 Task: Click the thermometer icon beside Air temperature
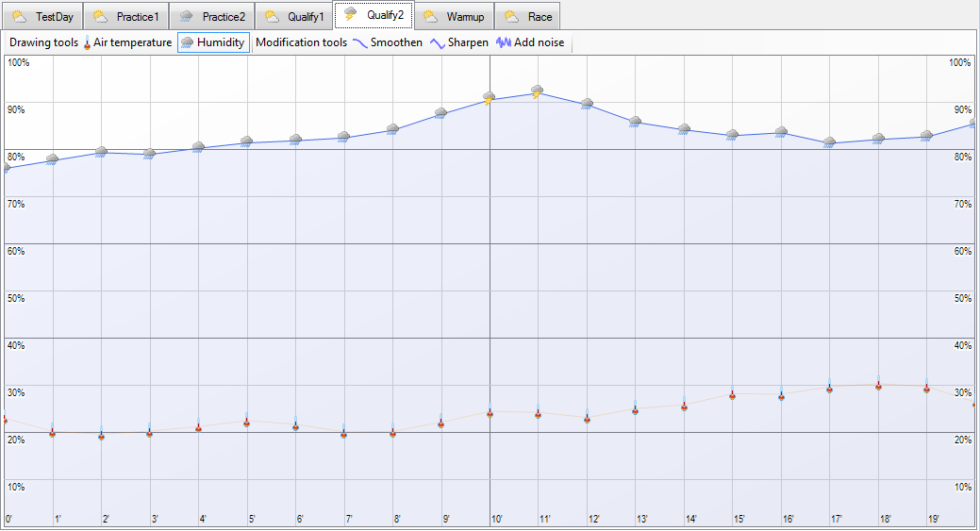87,43
